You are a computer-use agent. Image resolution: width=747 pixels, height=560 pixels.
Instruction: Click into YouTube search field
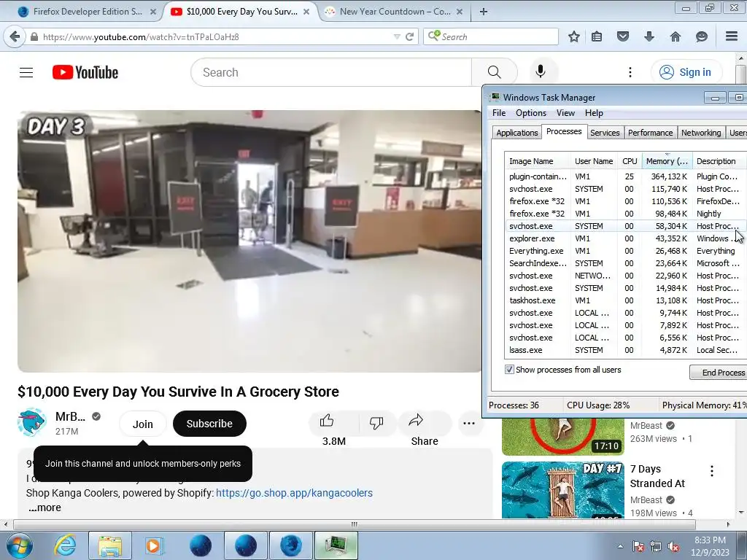tap(331, 72)
